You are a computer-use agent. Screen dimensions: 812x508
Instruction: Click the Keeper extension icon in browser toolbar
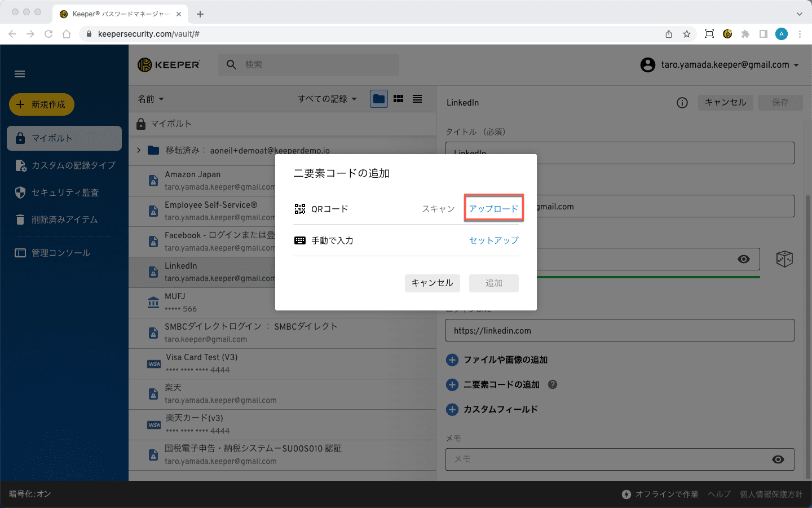coord(727,34)
